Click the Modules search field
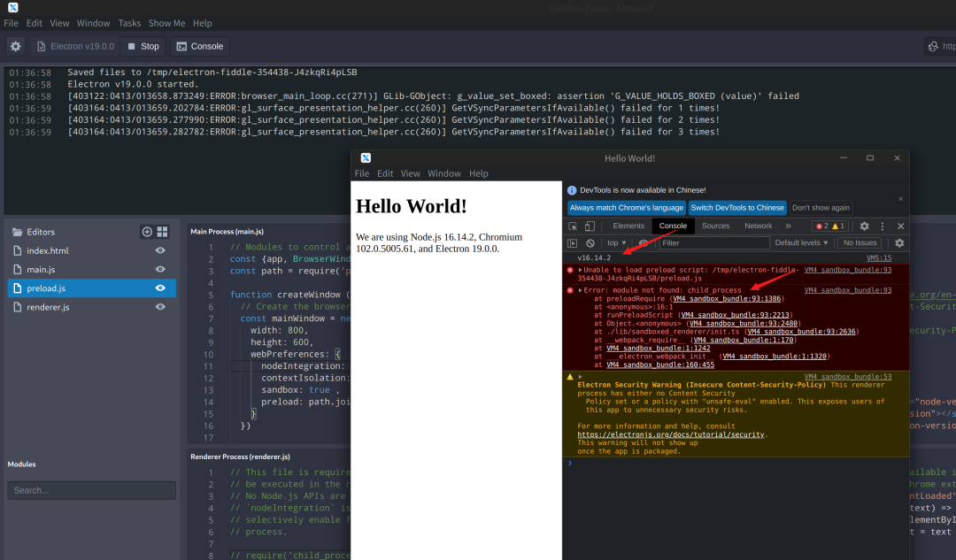 point(91,490)
